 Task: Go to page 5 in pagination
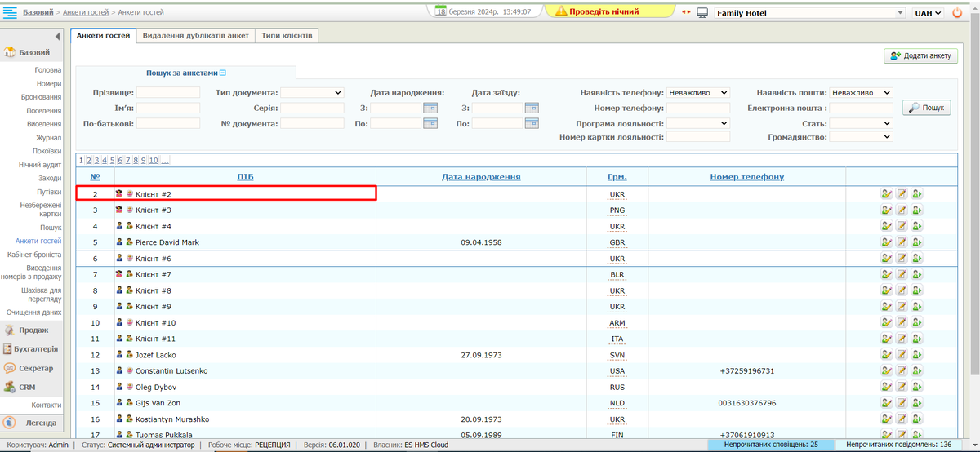112,161
